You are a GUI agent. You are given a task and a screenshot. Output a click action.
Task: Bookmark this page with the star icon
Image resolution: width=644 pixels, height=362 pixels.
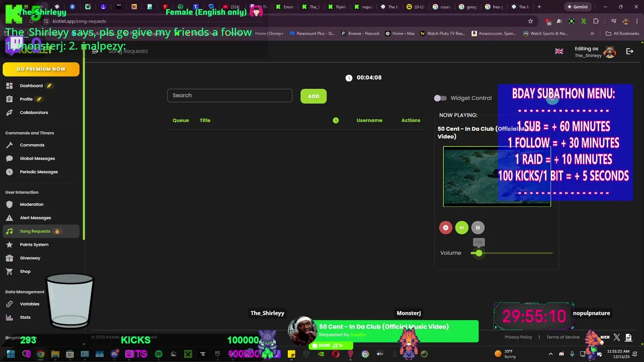[530, 21]
